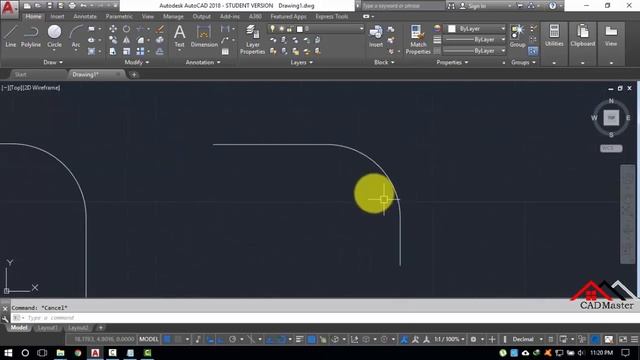This screenshot has height=360, width=640.
Task: Toggle snap mode in status bar
Action: 179,339
